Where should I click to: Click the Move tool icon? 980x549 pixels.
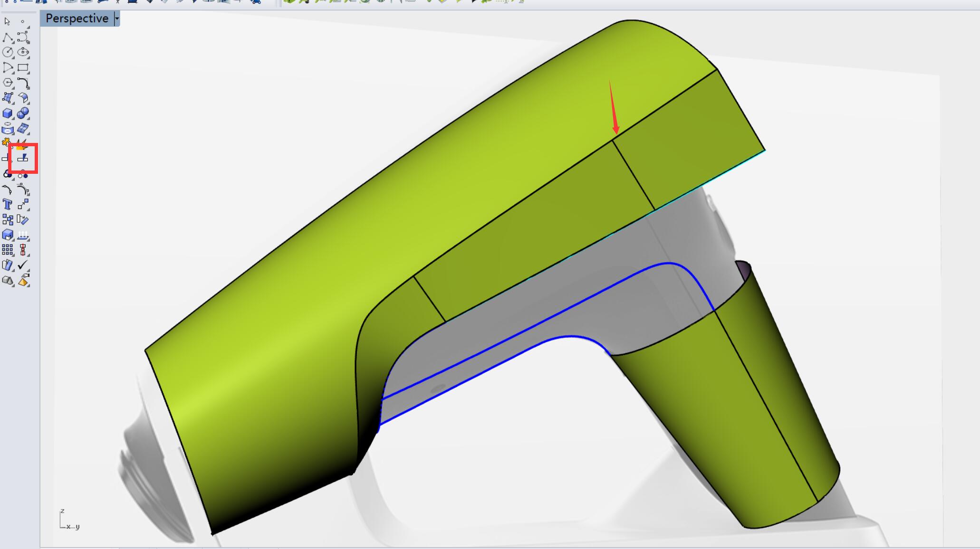click(x=22, y=204)
